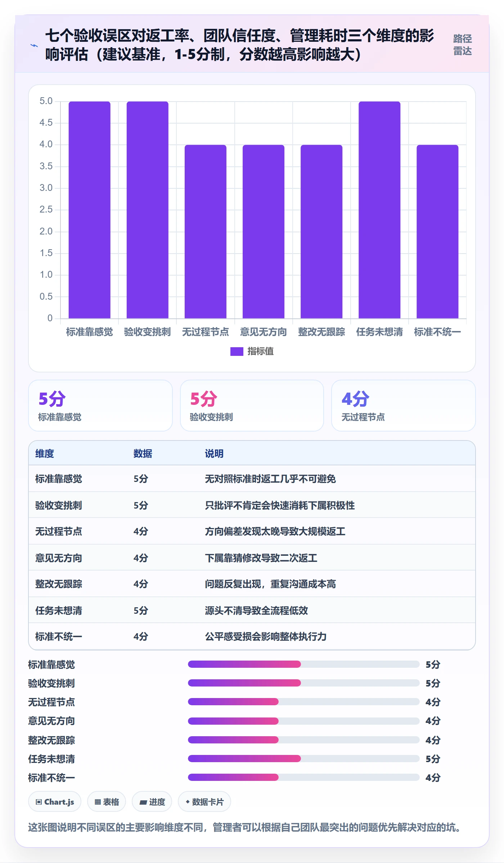
Task: Click the summary sentence at the bottom
Action: [245, 827]
